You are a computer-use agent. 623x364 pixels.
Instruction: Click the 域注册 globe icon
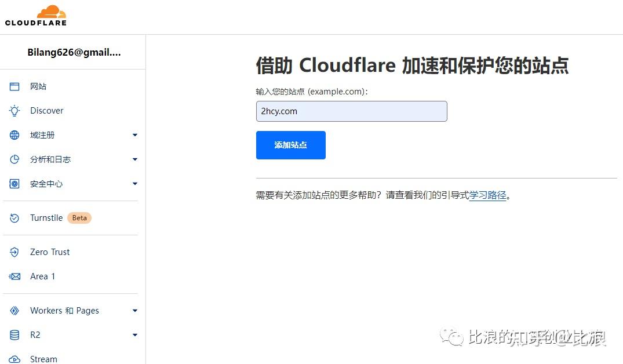click(14, 134)
